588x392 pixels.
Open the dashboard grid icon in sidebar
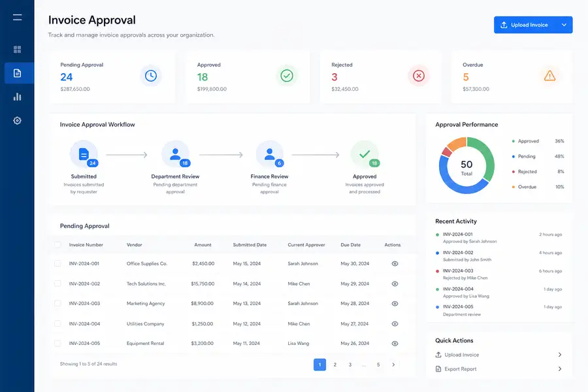17,50
